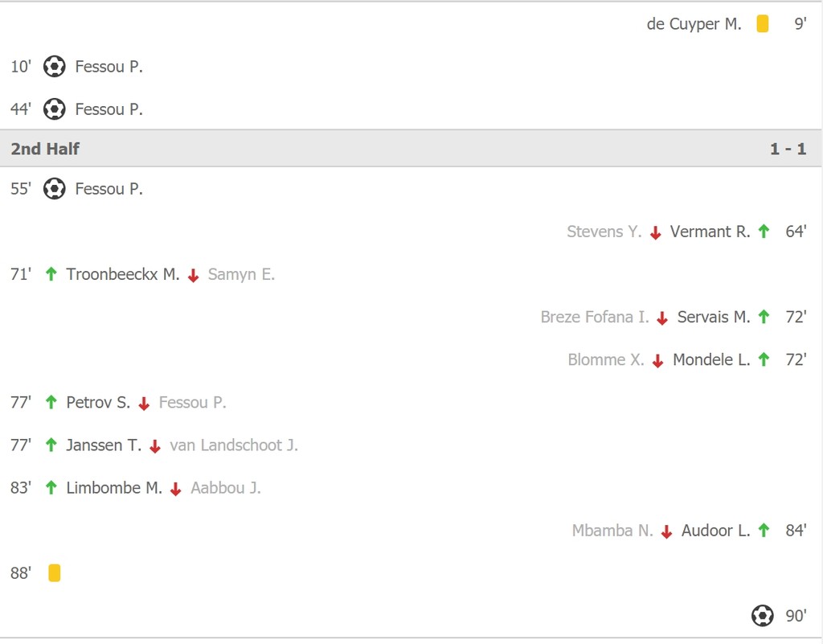This screenshot has height=644, width=823.
Task: Open player de Cuyper M.
Action: (x=694, y=24)
